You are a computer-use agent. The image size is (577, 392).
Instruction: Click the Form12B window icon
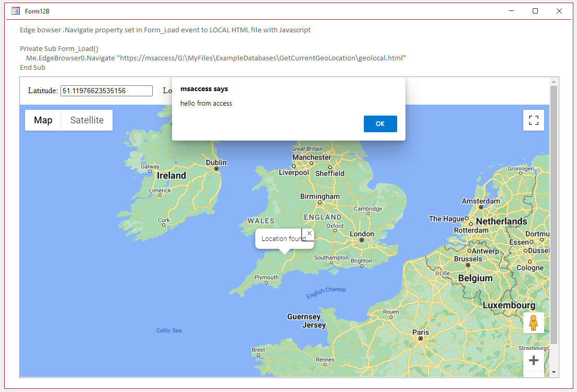pos(16,11)
